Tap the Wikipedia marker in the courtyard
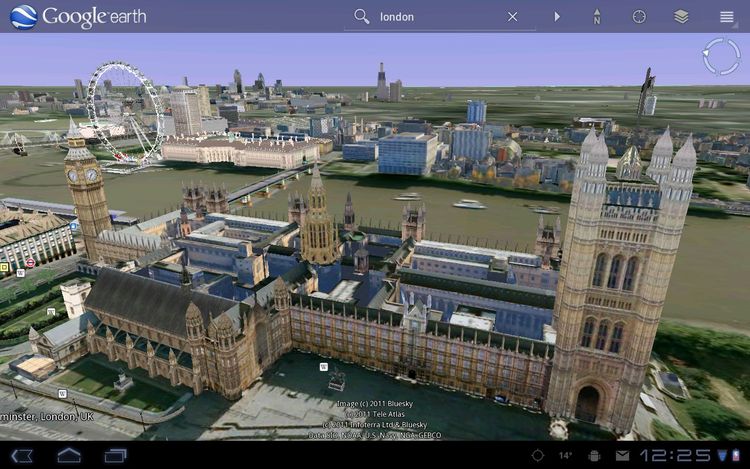The width and height of the screenshot is (750, 469). [323, 367]
